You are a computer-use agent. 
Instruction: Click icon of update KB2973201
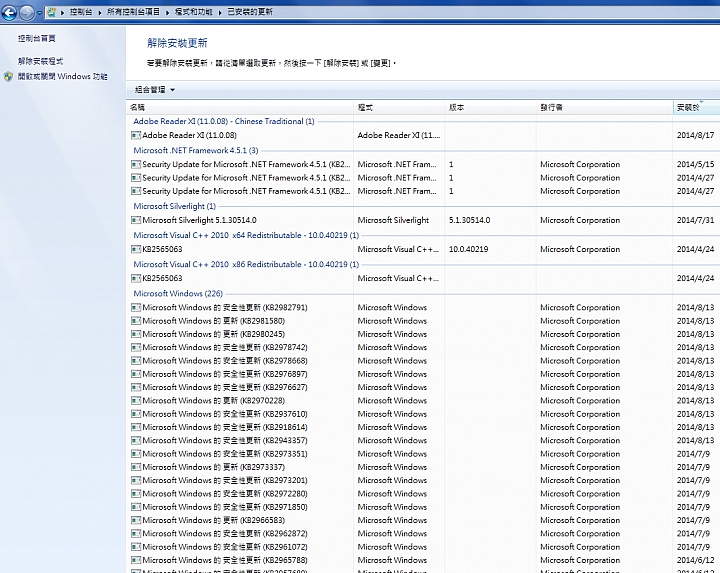[136, 480]
